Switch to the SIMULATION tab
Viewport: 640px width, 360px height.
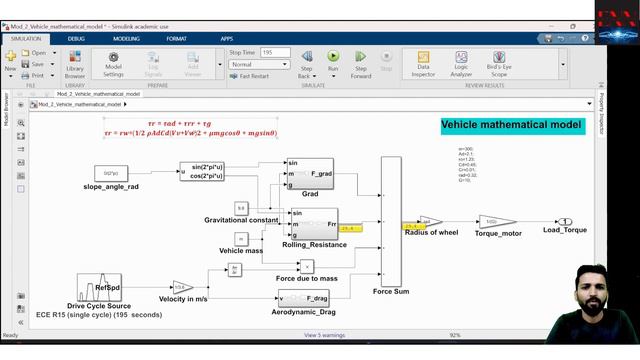click(x=26, y=39)
